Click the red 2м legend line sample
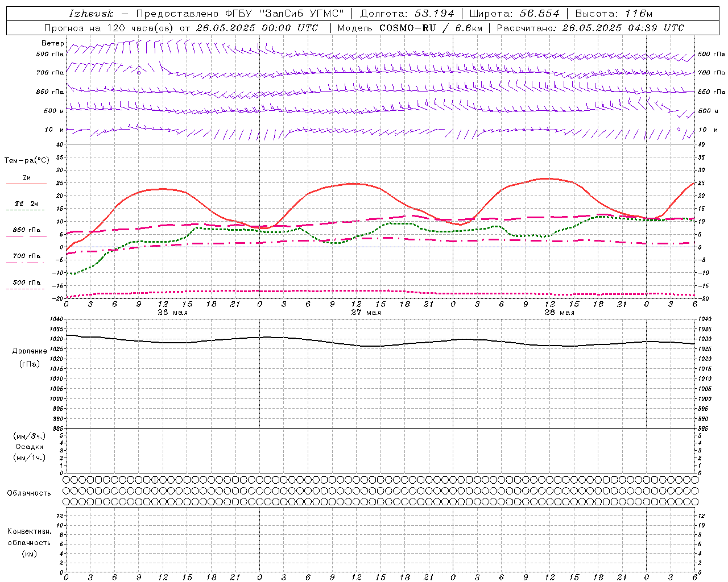This screenshot has height=582, width=728. pos(26,184)
